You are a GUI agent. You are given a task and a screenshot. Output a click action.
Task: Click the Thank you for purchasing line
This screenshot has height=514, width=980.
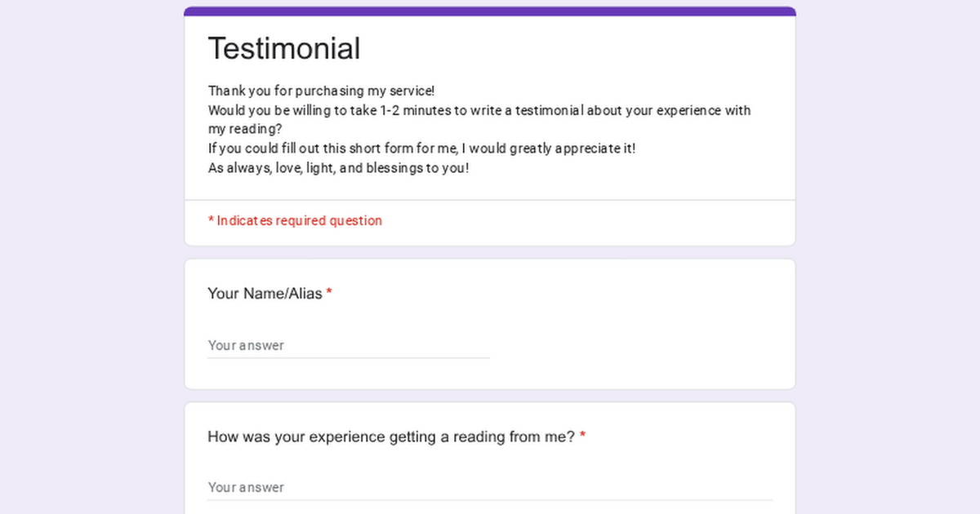pos(322,91)
